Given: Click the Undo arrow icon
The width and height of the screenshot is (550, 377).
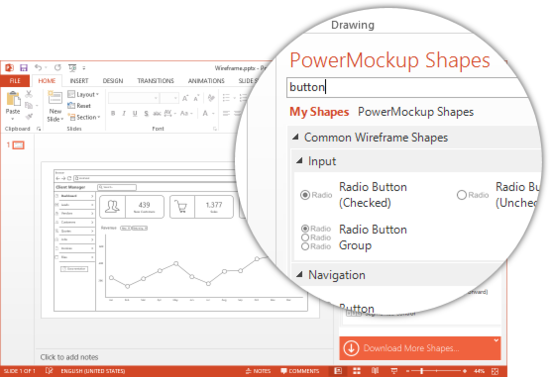Looking at the screenshot, I should pos(38,67).
